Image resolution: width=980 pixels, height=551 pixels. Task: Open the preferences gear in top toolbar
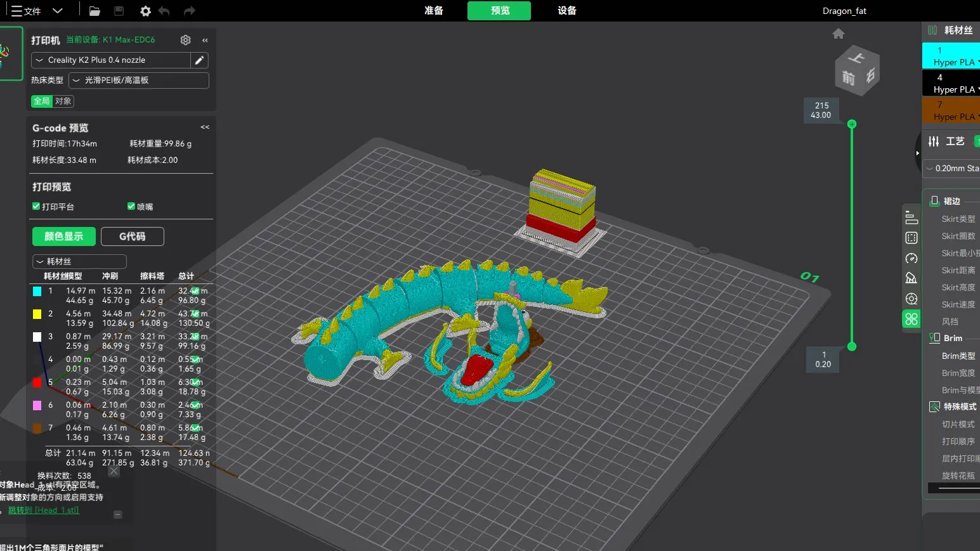[x=145, y=11]
